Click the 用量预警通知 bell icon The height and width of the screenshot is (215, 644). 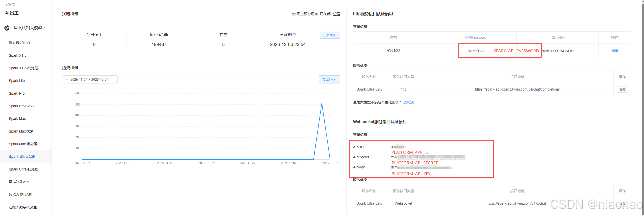(294, 14)
